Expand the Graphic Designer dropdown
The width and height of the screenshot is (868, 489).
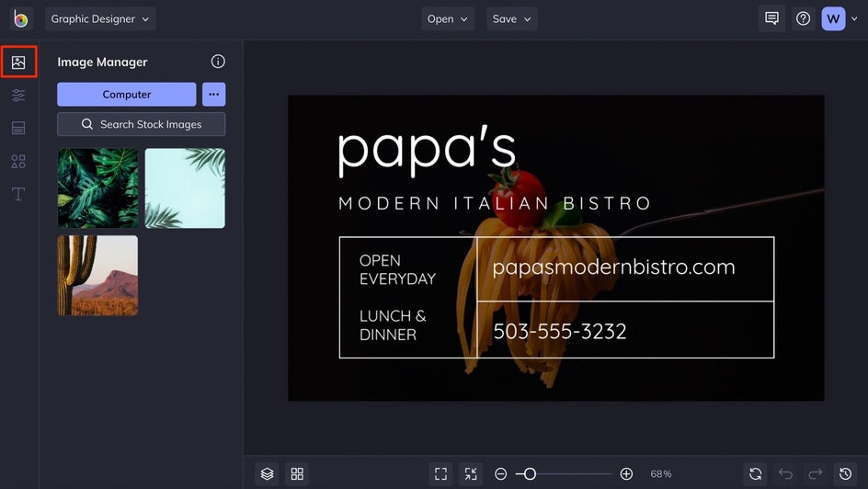pos(100,18)
